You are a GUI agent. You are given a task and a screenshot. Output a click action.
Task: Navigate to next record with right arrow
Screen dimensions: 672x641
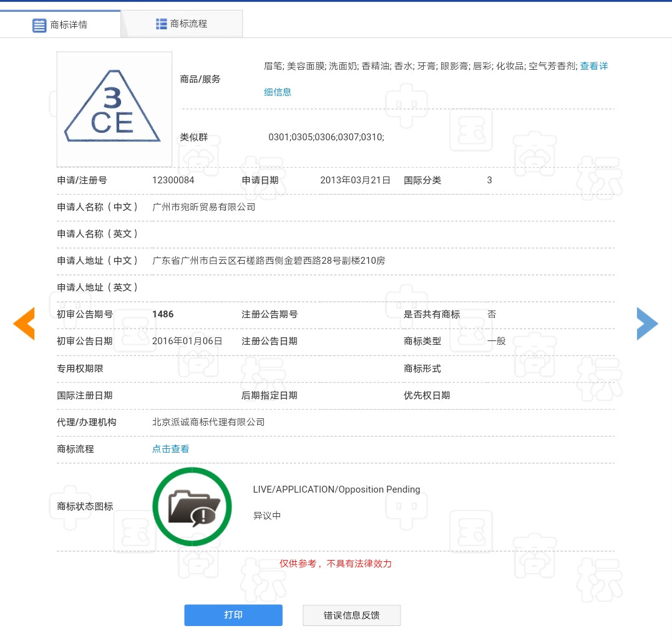[647, 324]
